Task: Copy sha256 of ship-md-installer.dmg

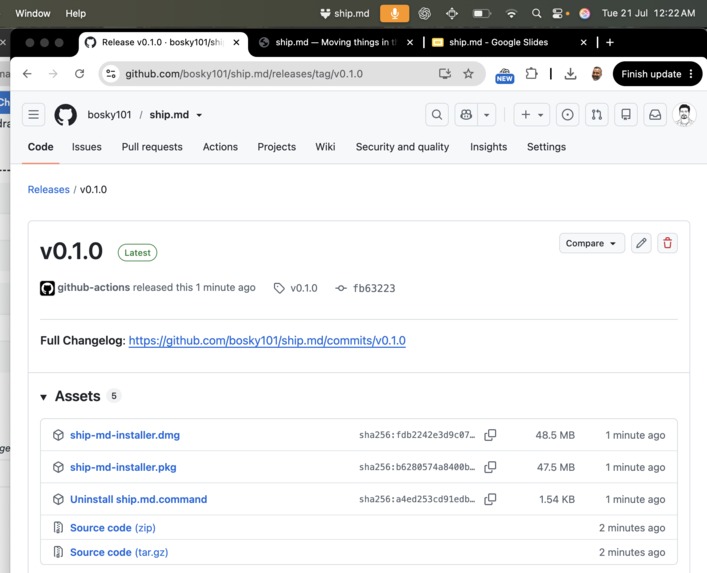Action: 490,435
